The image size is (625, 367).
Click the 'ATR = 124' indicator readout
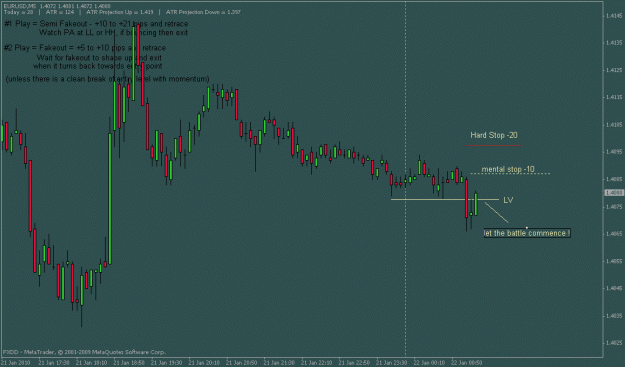(60, 12)
